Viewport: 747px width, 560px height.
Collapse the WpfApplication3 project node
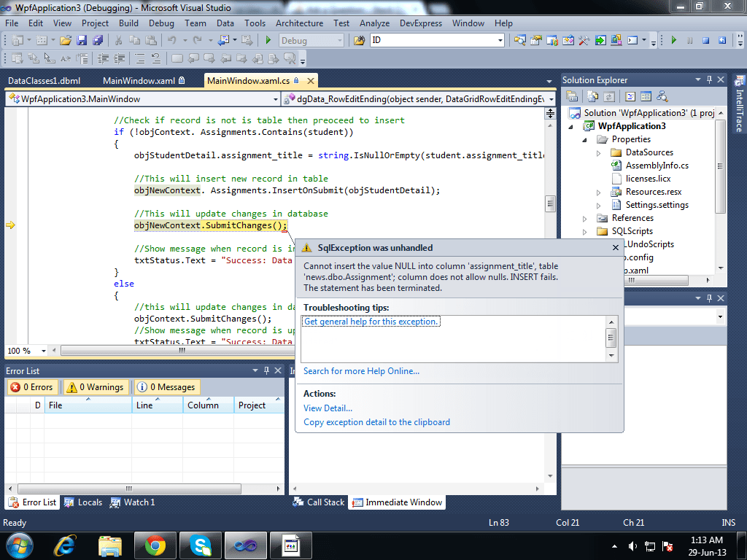point(570,127)
